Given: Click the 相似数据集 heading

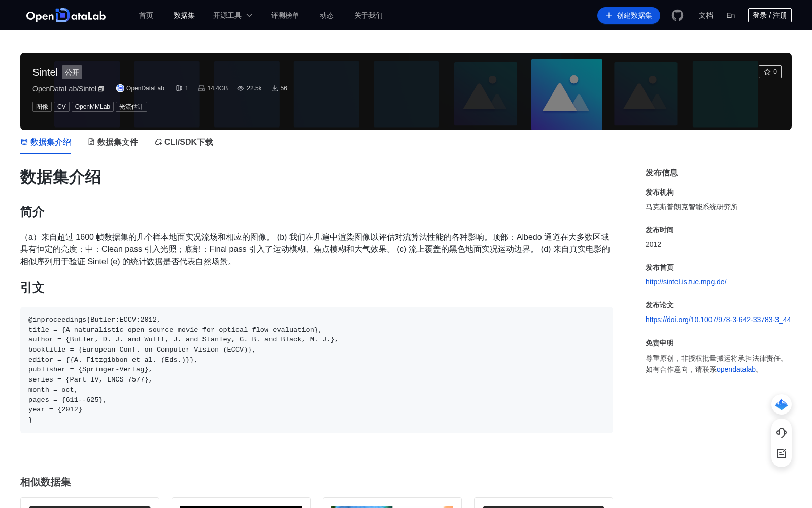Looking at the screenshot, I should pyautogui.click(x=46, y=482).
